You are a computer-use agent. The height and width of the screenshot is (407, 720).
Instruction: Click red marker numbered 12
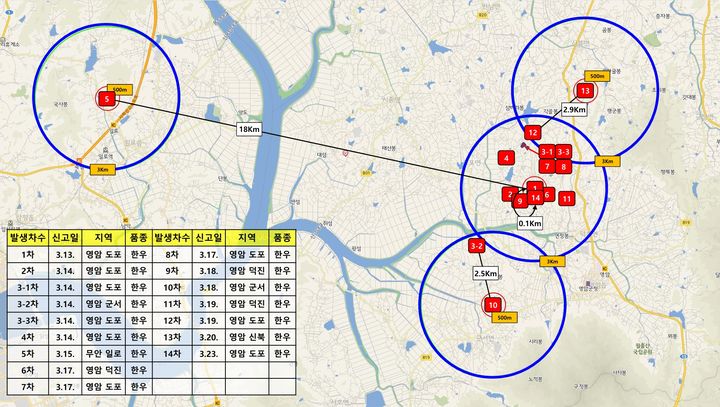point(533,133)
